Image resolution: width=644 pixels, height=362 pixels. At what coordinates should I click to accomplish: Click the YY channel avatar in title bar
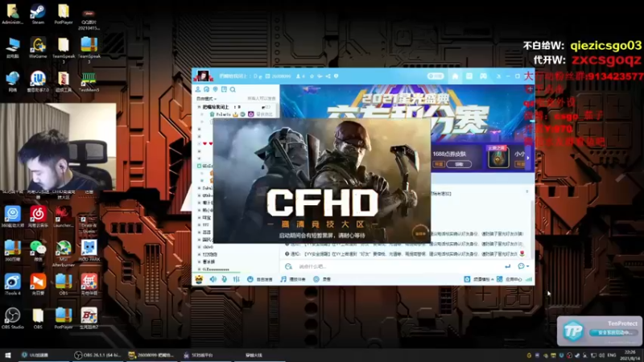(x=203, y=76)
